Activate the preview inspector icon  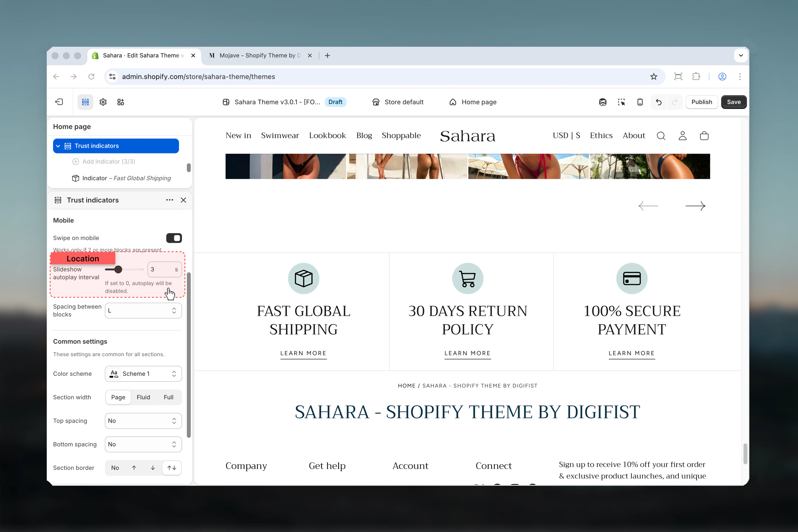tap(621, 102)
